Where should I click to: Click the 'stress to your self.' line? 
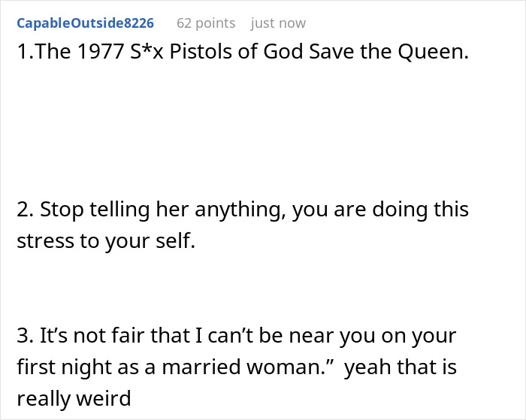point(106,241)
